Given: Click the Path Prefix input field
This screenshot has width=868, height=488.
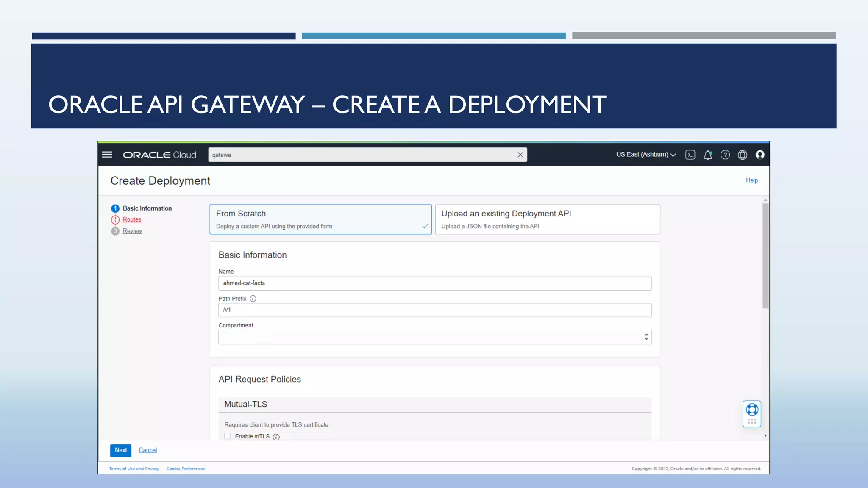Looking at the screenshot, I should (435, 310).
